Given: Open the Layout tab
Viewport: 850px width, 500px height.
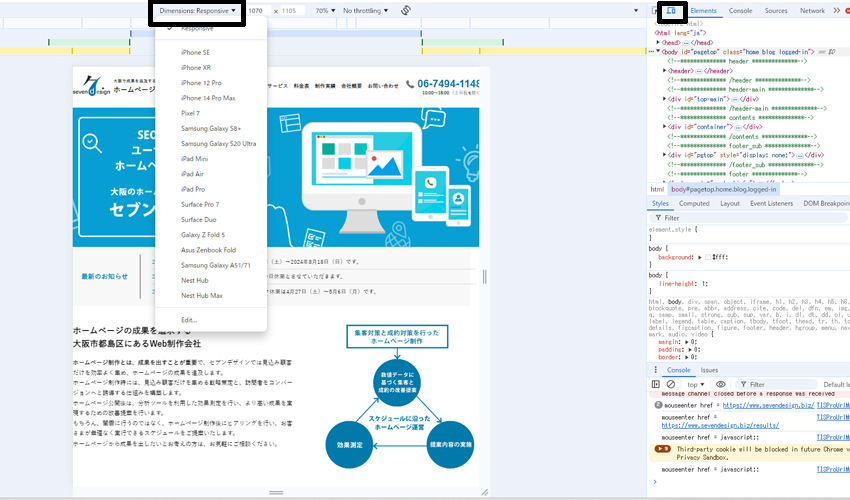Looking at the screenshot, I should [x=730, y=203].
